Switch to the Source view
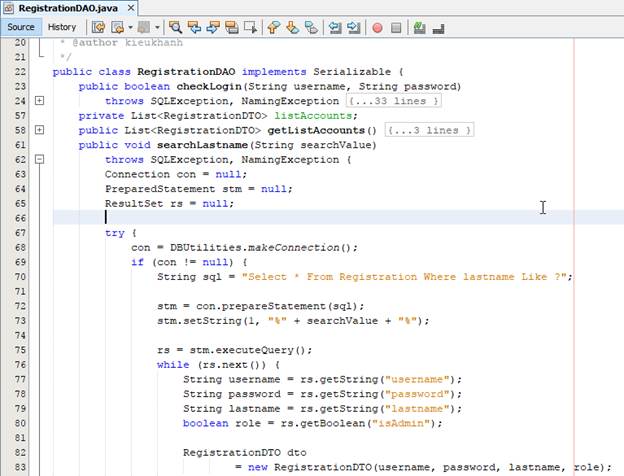 [x=21, y=27]
